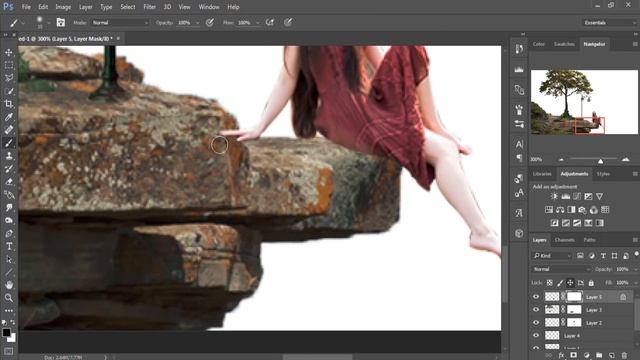
Task: Open the Image menu
Action: point(63,7)
